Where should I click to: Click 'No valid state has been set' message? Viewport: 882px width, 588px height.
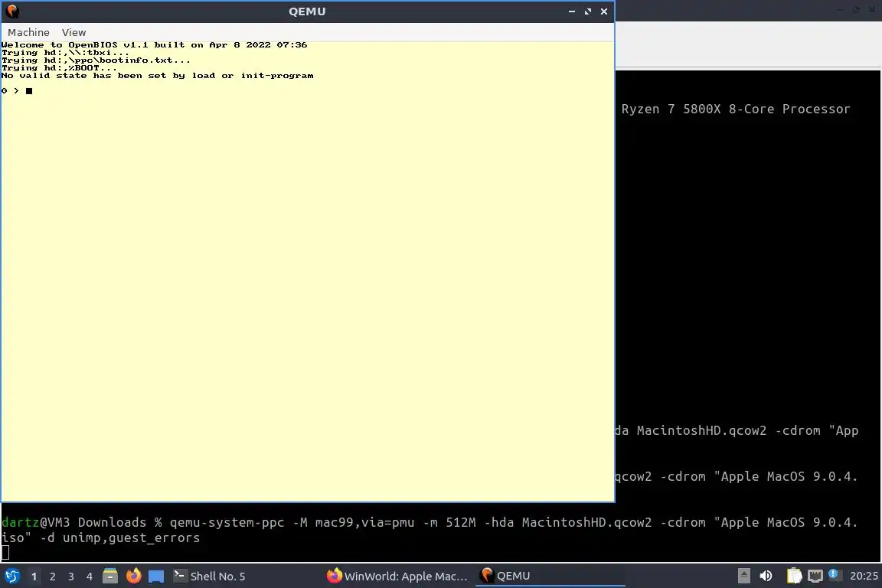click(x=158, y=75)
